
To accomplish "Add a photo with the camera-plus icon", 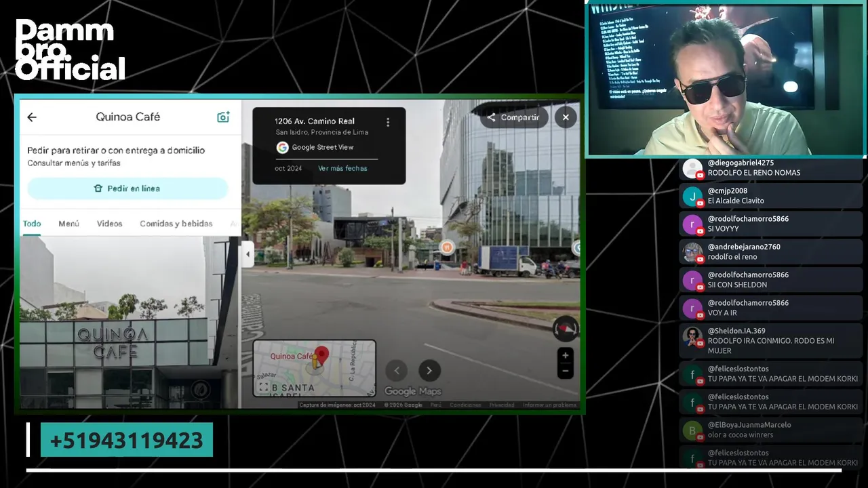I will click(223, 117).
